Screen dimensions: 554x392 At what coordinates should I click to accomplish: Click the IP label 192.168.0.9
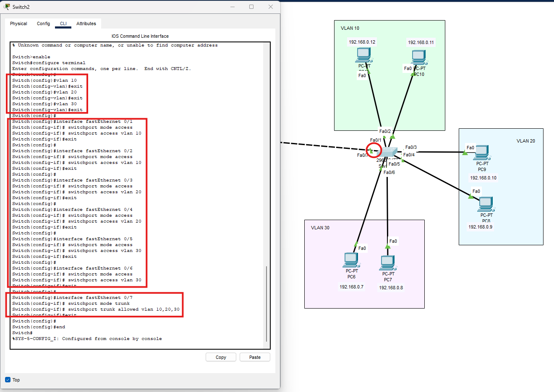click(481, 227)
